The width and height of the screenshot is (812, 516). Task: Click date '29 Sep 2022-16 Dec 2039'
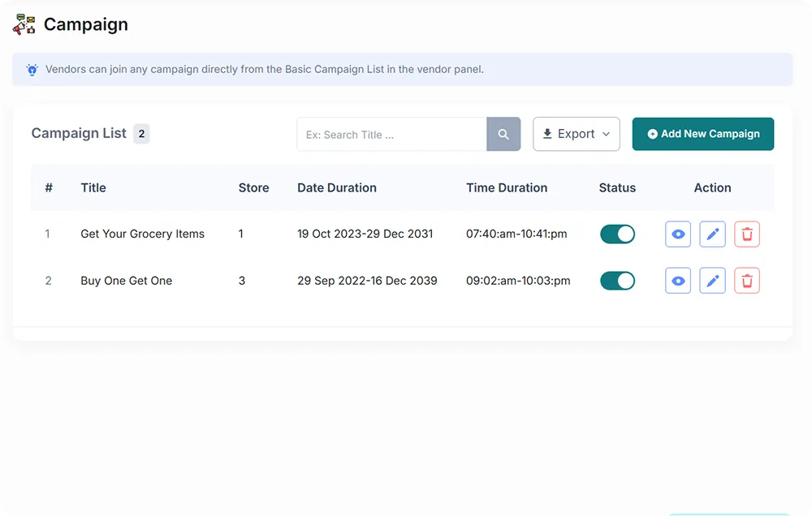[367, 281]
